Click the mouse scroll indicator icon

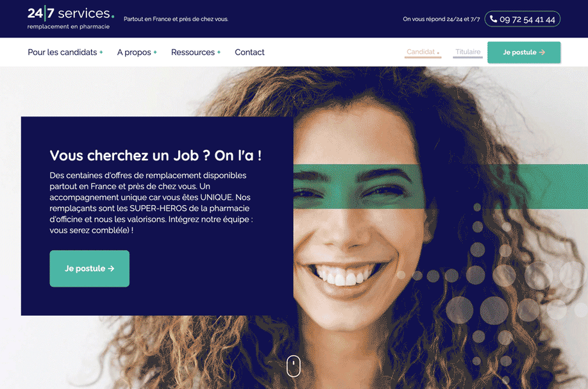294,366
